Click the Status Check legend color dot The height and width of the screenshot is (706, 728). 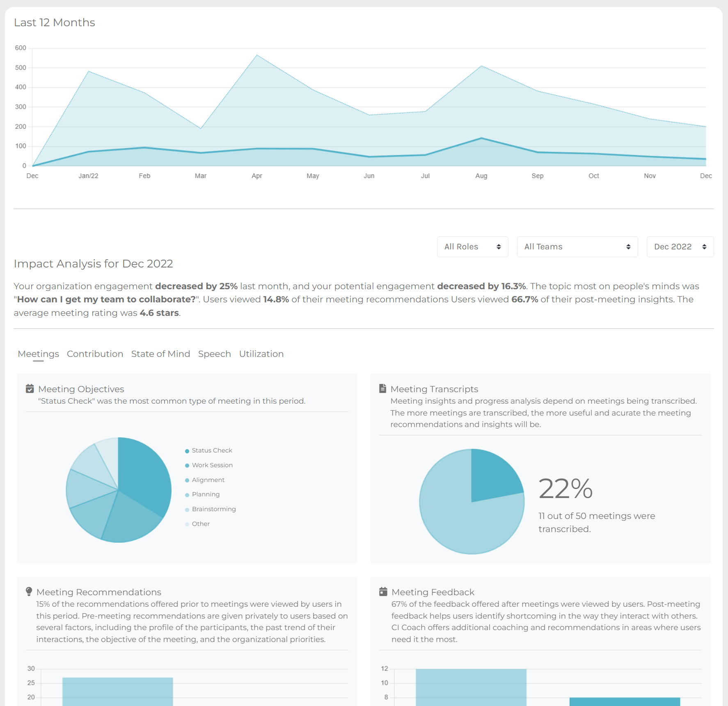[187, 451]
